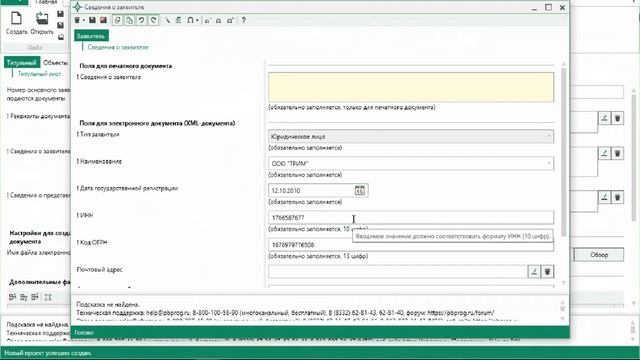Viewport: 640px width, 360px height.
Task: Click the yellow Сведения о заявителе text area
Action: click(411, 87)
